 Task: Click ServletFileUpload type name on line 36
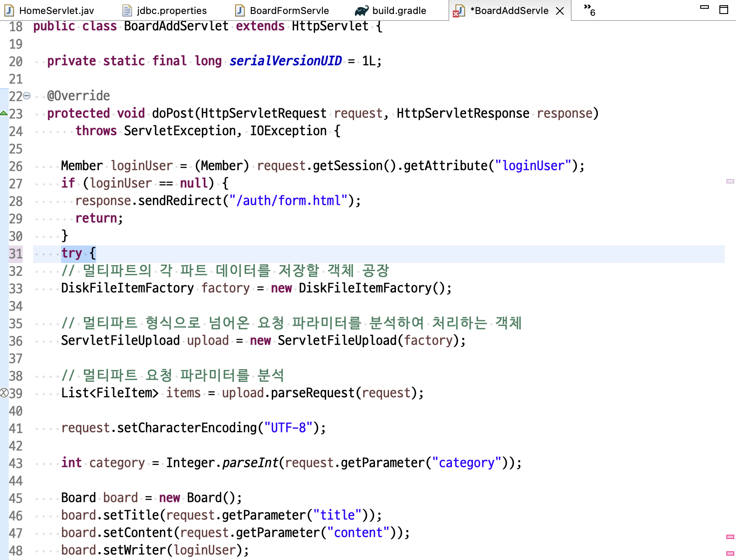coord(121,340)
